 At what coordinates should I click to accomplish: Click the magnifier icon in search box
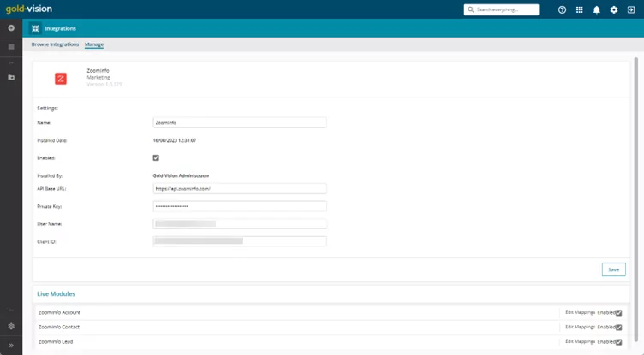471,9
